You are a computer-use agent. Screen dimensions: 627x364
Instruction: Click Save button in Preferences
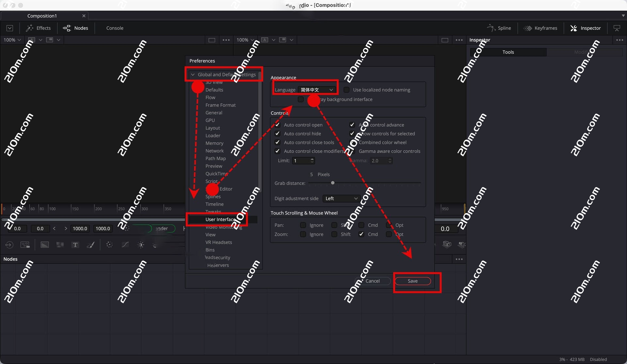pyautogui.click(x=413, y=281)
